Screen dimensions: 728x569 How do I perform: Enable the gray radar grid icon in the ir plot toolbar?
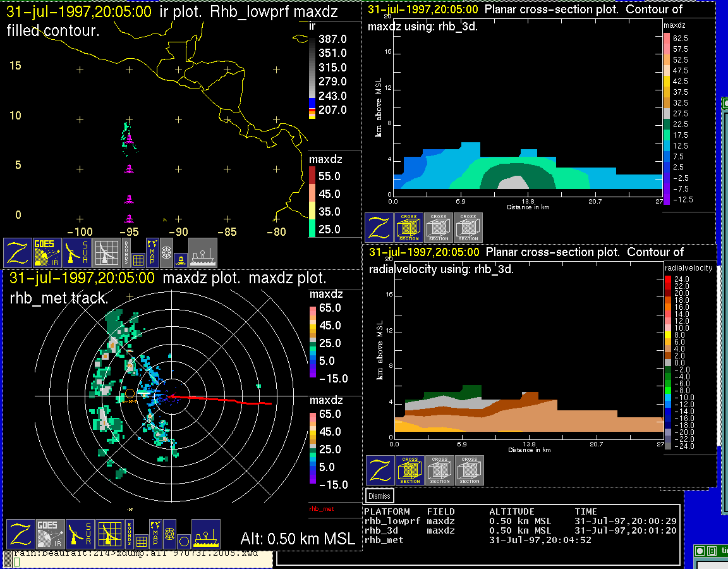(107, 253)
